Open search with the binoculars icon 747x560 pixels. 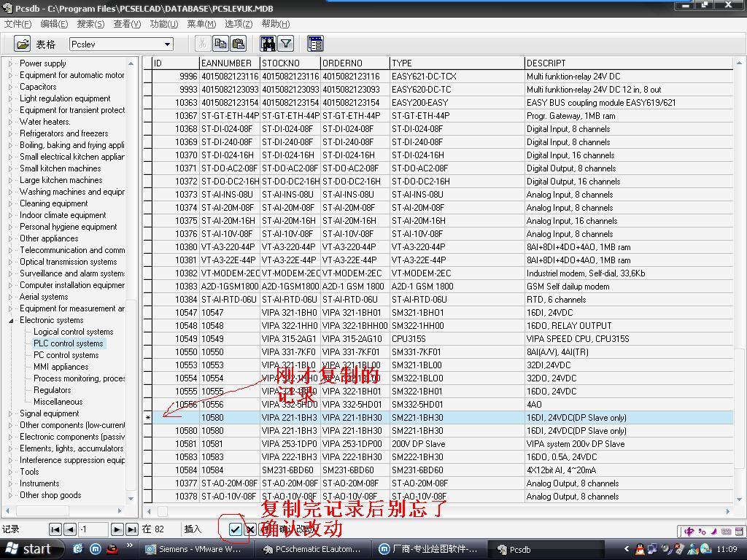(267, 44)
